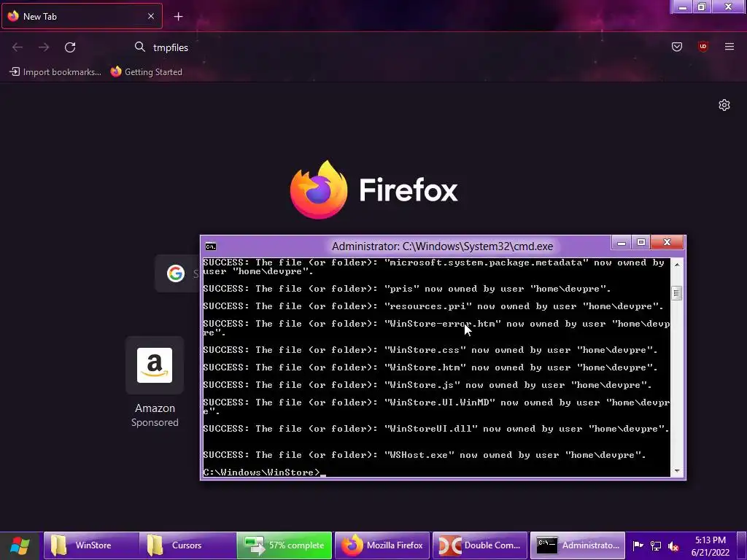Viewport: 747px width, 560px height.
Task: Open a new tab with plus button
Action: click(x=178, y=17)
